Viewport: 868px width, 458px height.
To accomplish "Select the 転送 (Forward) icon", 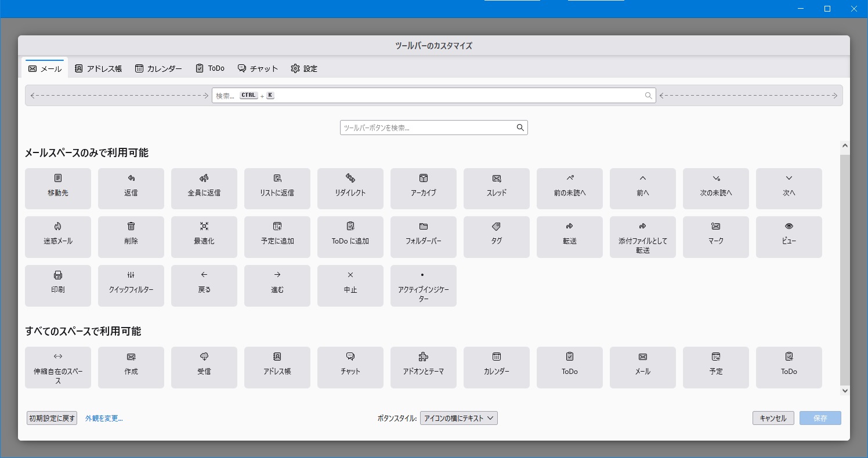I will tap(570, 227).
